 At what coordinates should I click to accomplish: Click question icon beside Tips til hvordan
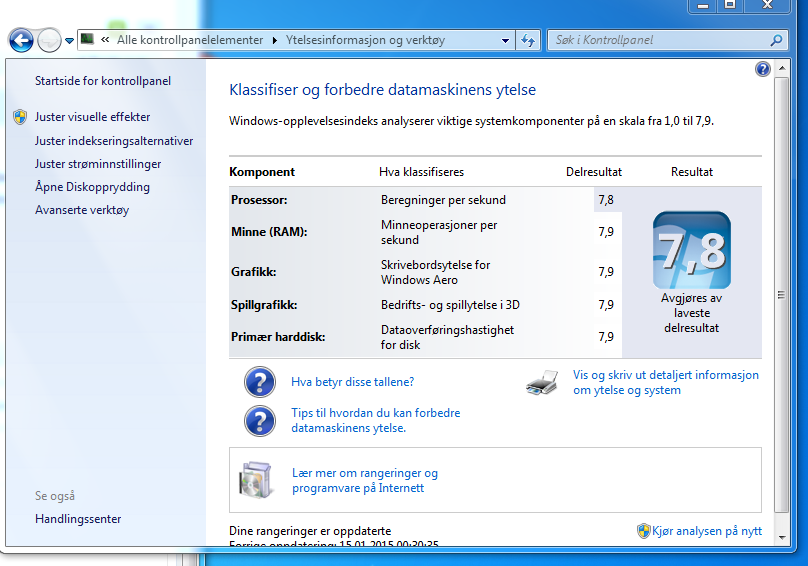tap(260, 421)
